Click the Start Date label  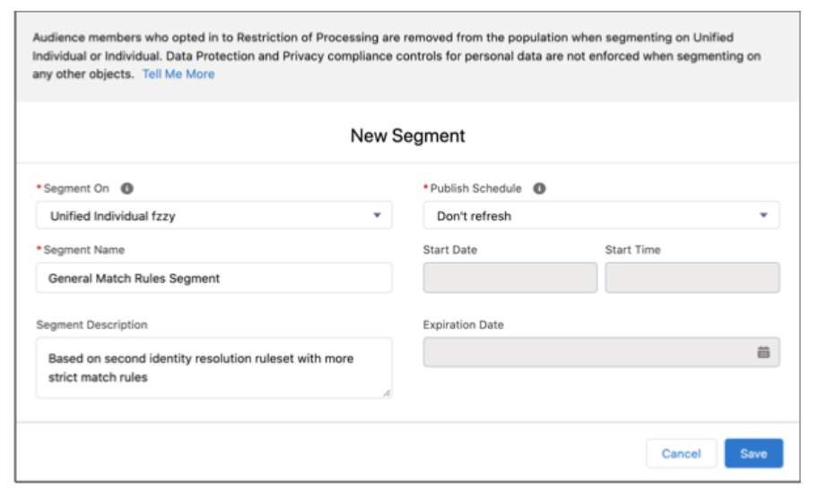(450, 249)
